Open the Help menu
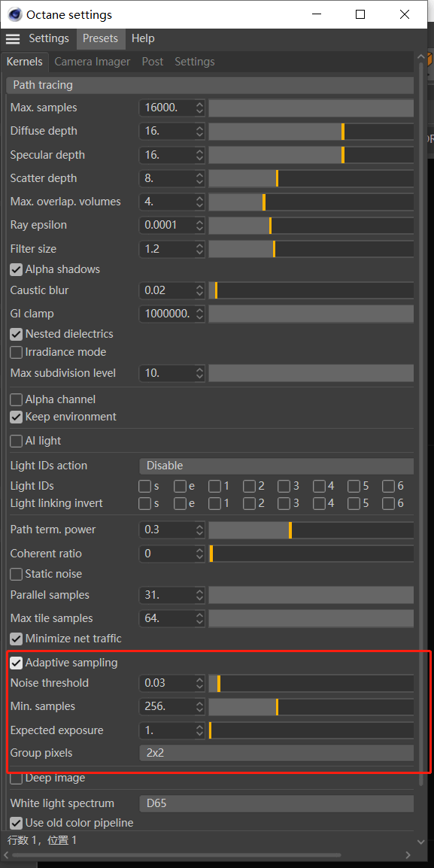The width and height of the screenshot is (434, 868). click(x=143, y=39)
